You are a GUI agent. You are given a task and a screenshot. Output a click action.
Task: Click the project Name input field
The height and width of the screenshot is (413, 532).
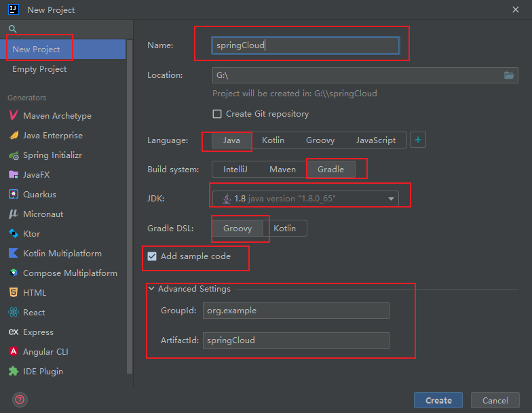point(305,45)
